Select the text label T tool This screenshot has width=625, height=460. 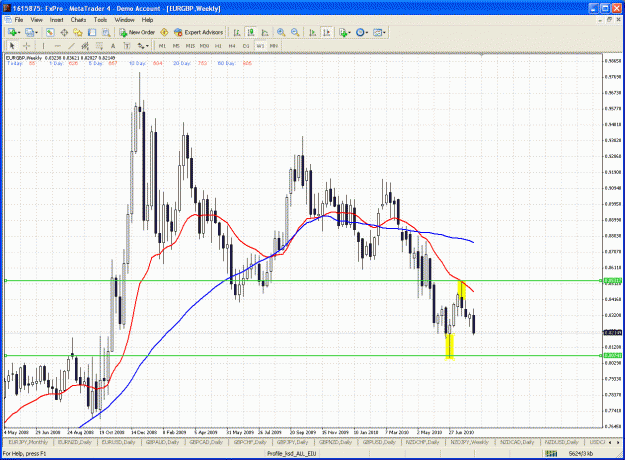[x=127, y=46]
